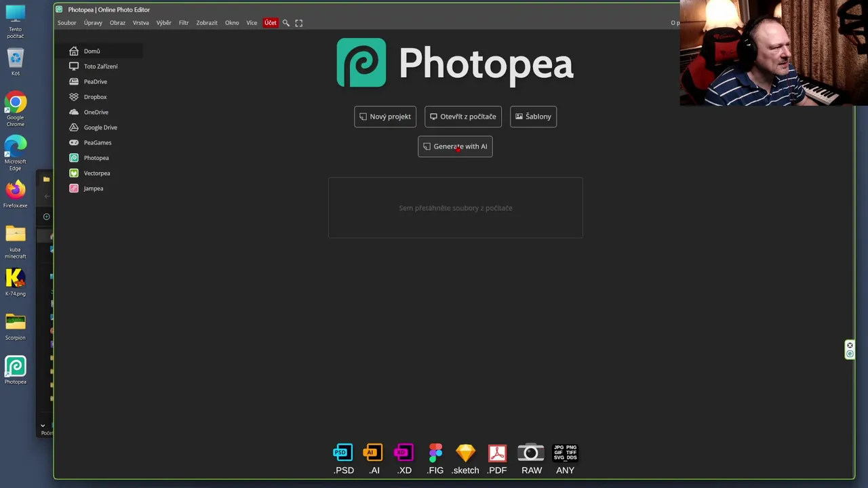The width and height of the screenshot is (868, 488).
Task: Click the .PDF format icon
Action: click(x=497, y=460)
